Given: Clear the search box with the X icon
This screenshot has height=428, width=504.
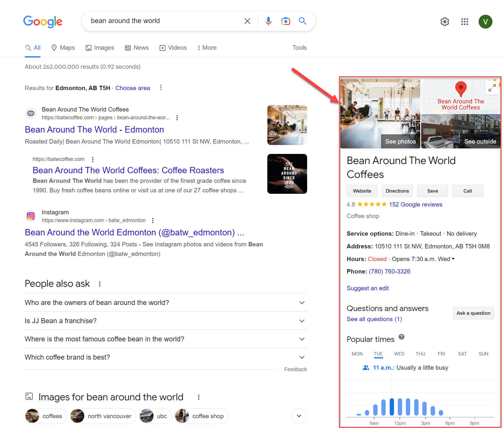Looking at the screenshot, I should (x=247, y=21).
